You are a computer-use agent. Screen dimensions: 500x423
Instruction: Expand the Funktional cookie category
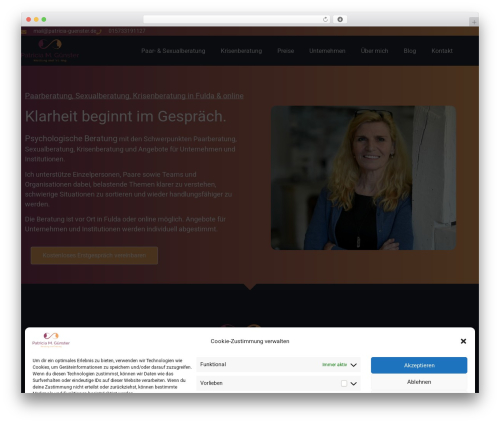tap(278, 364)
